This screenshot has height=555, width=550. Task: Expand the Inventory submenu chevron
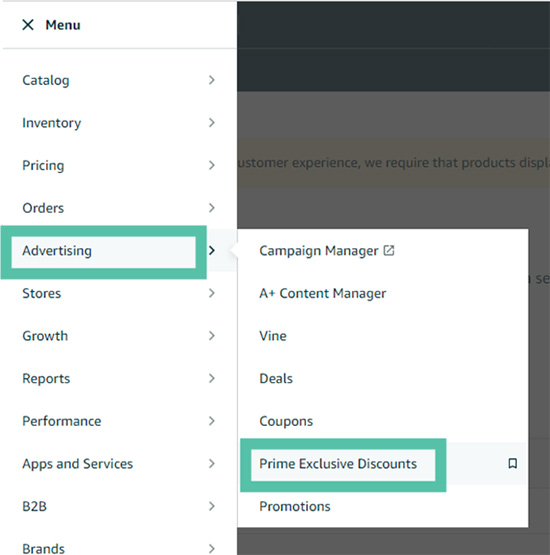[x=212, y=123]
